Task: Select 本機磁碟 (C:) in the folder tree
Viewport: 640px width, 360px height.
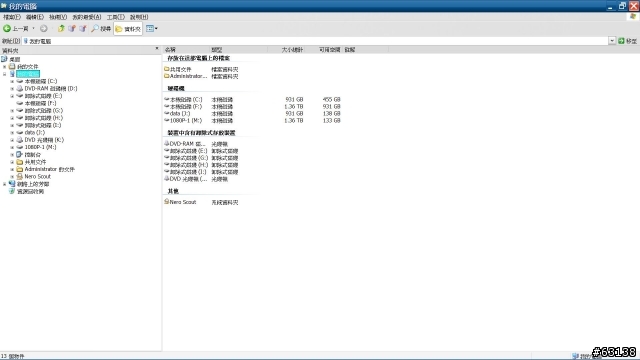Action: (40, 81)
